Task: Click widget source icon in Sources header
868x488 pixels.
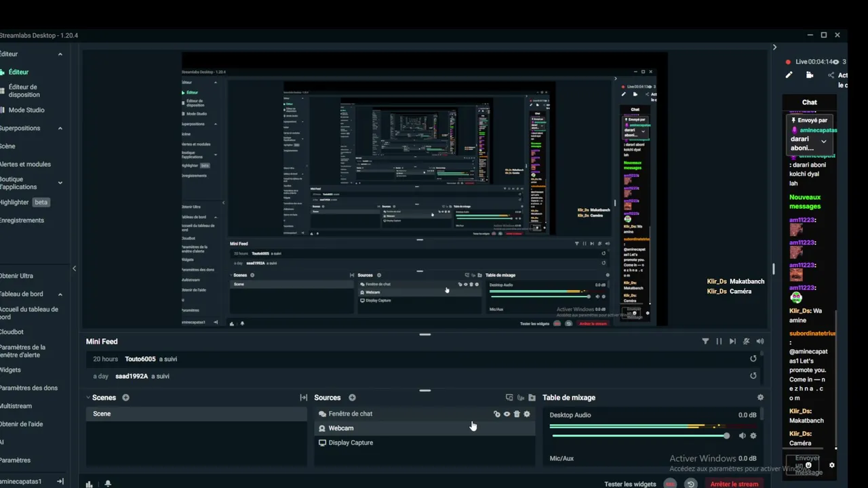Action: (x=509, y=398)
